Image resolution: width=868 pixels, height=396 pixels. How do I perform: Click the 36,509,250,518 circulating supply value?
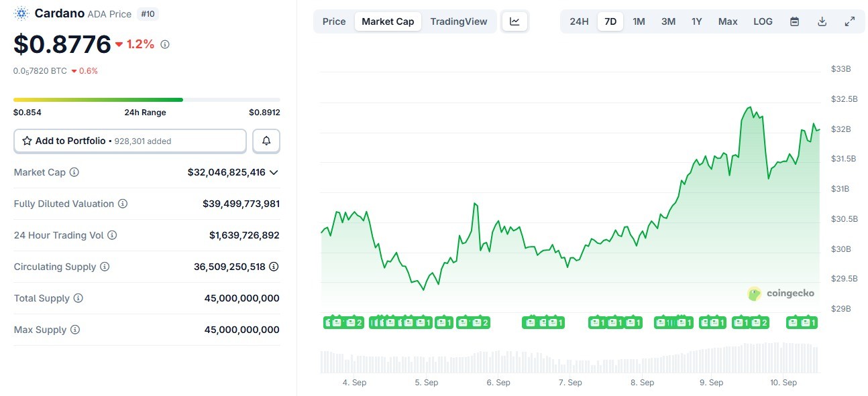click(229, 267)
